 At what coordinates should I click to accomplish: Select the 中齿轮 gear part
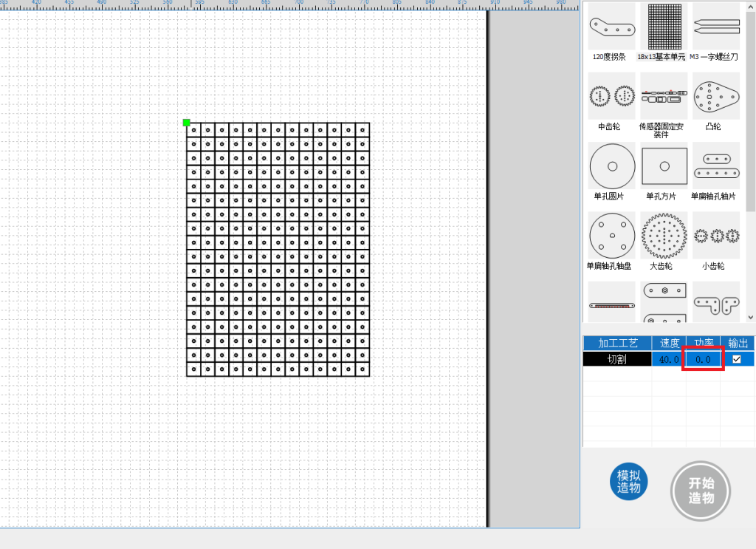coord(611,96)
